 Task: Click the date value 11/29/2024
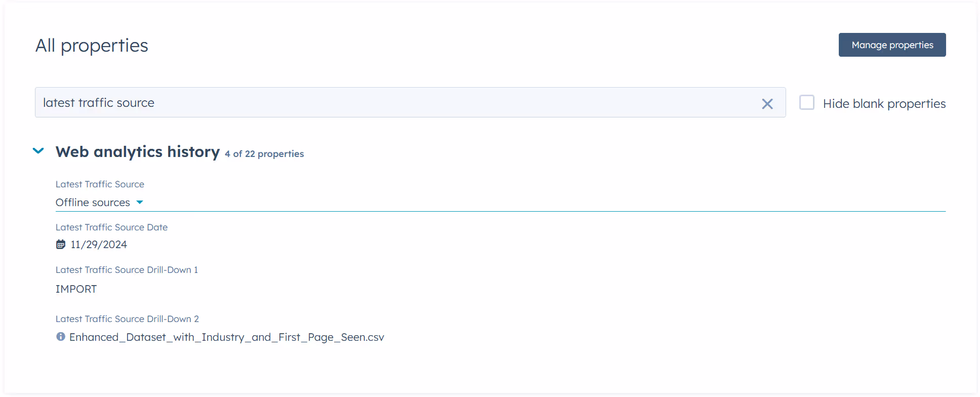99,244
